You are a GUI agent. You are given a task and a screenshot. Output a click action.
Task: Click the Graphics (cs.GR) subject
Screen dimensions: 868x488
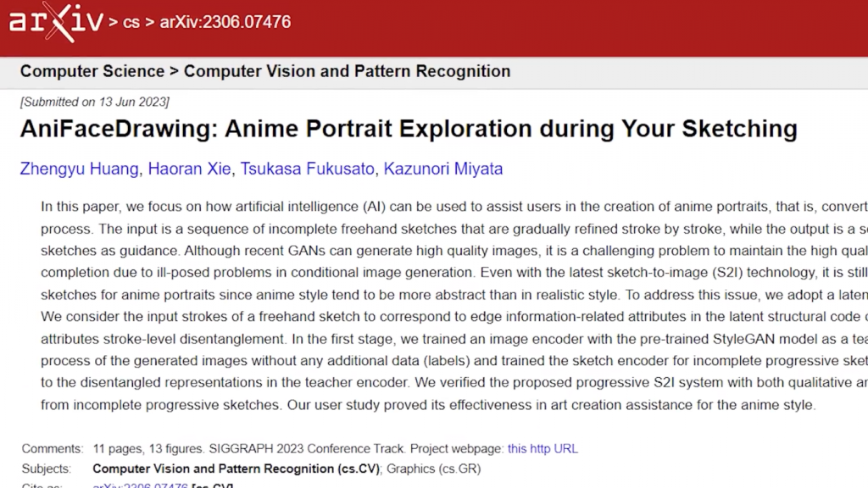(434, 469)
